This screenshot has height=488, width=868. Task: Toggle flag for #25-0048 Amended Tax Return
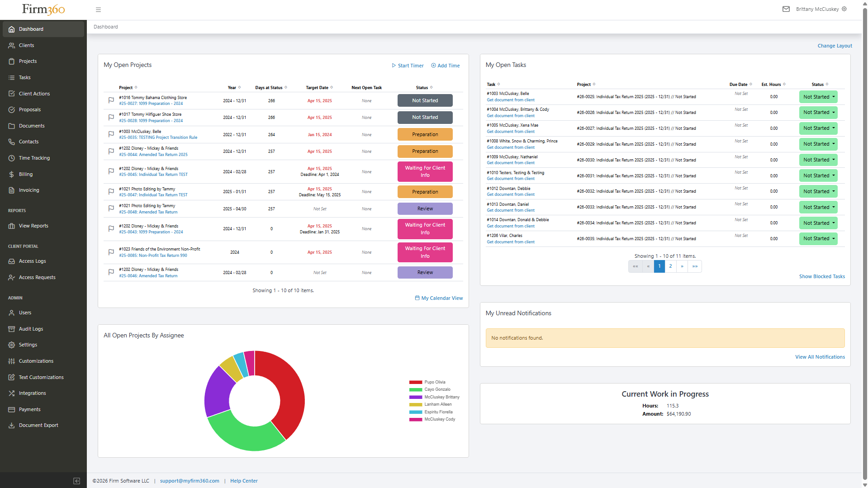(111, 208)
